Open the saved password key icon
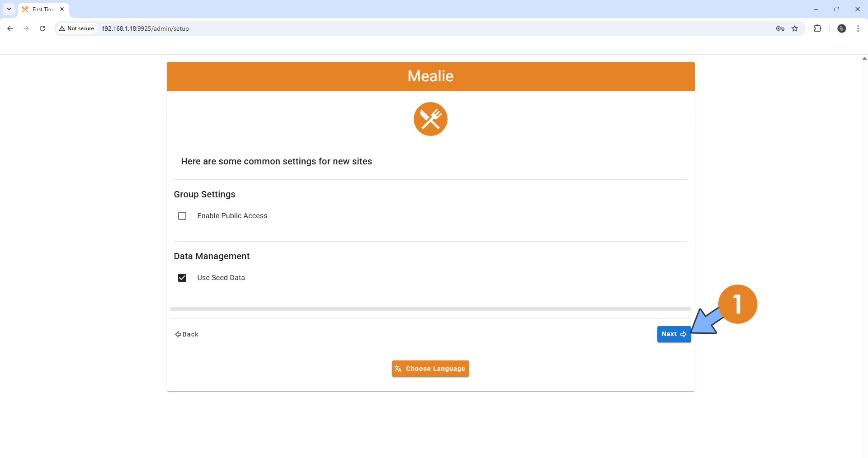Viewport: 868px width, 458px height. tap(780, 28)
